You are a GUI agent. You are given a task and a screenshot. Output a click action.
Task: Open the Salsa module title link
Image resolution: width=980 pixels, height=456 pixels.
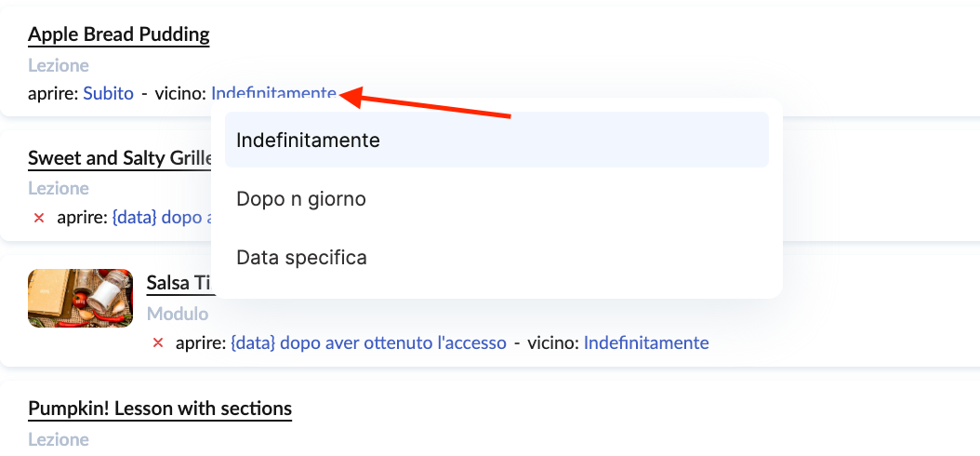click(x=180, y=283)
